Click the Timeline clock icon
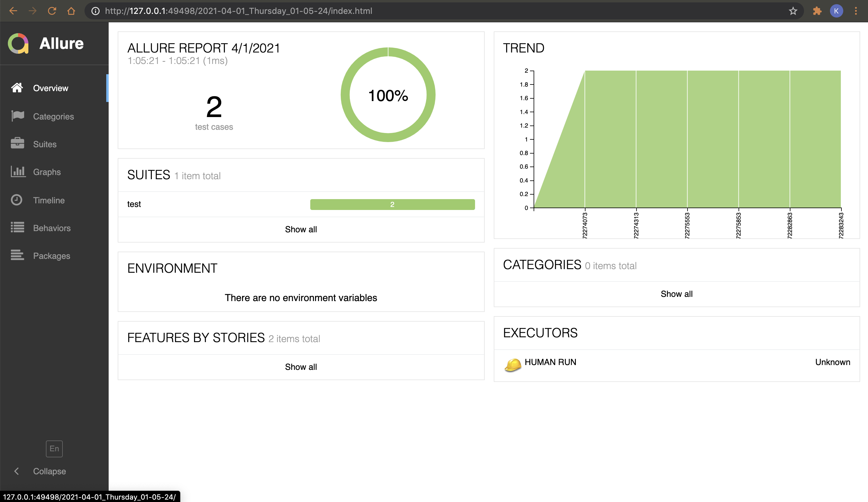 (17, 200)
